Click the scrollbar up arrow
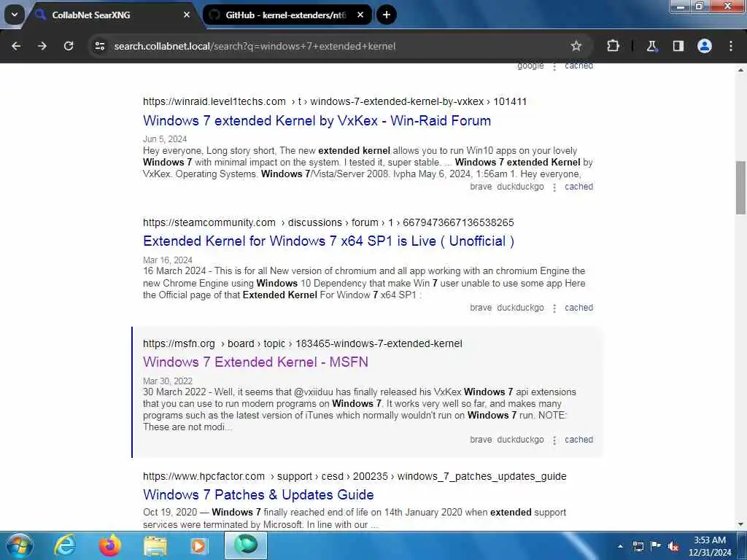The height and width of the screenshot is (560, 747). point(741,69)
